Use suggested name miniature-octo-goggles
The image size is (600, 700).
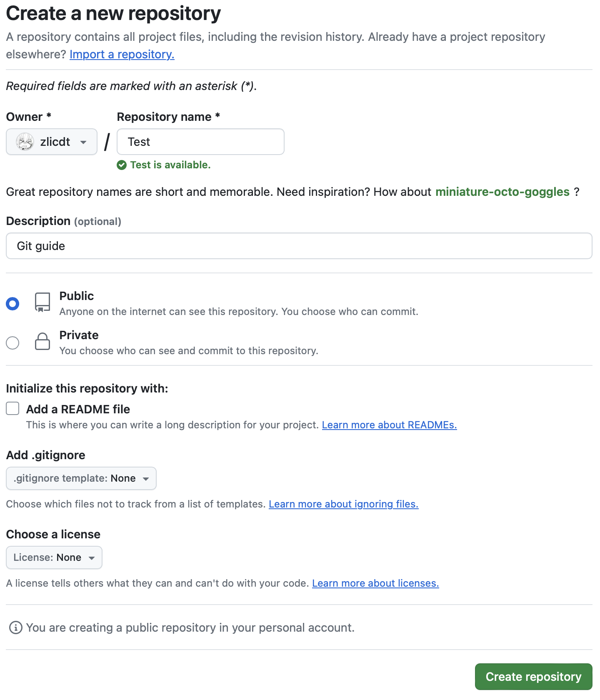(x=502, y=192)
